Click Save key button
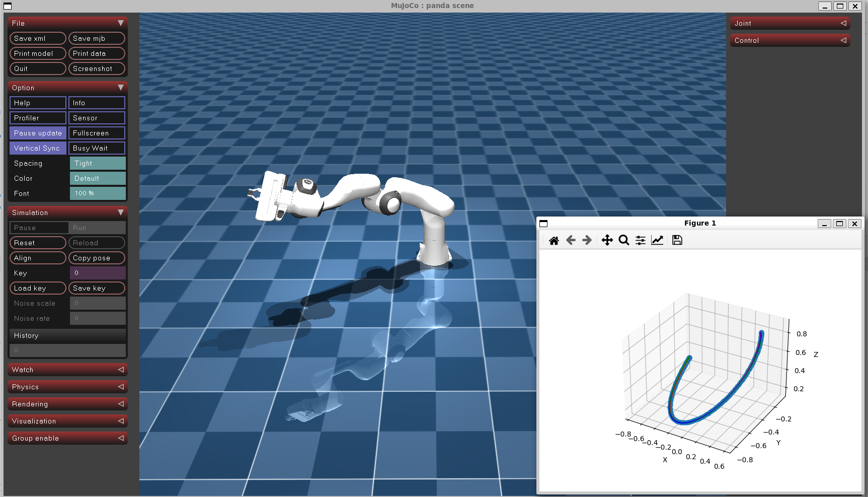 pyautogui.click(x=97, y=288)
